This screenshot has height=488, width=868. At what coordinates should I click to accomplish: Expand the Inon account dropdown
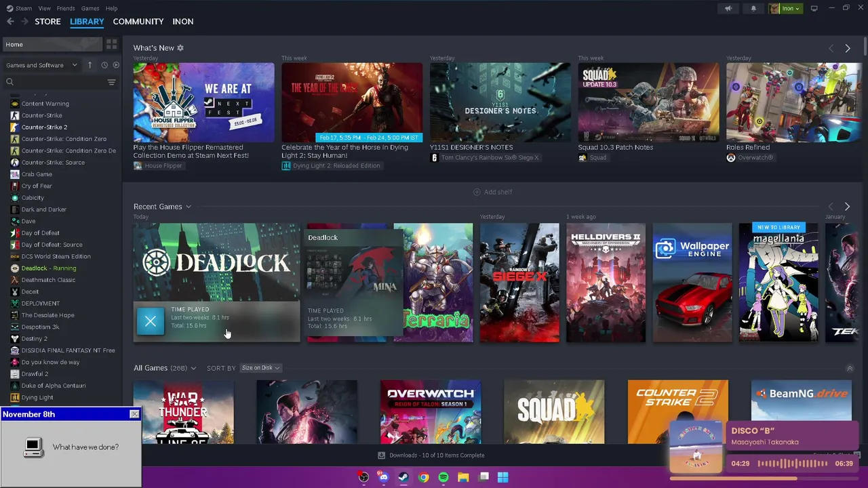(786, 8)
